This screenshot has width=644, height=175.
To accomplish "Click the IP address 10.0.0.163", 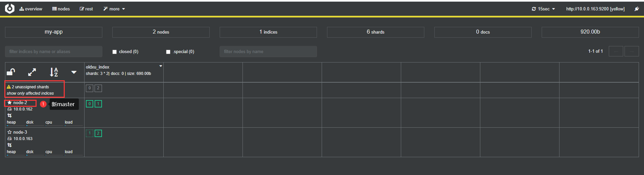I will click(23, 139).
